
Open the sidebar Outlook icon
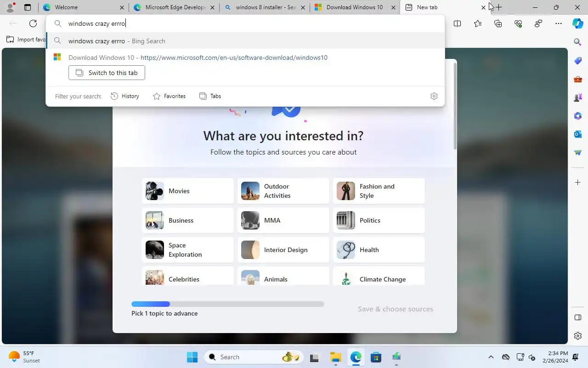(578, 134)
